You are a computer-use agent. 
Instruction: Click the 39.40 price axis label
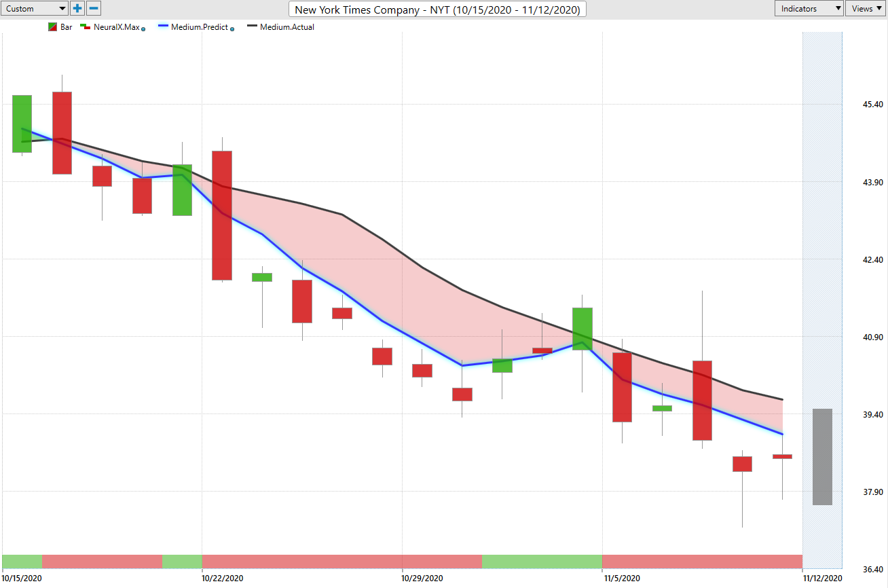[872, 414]
